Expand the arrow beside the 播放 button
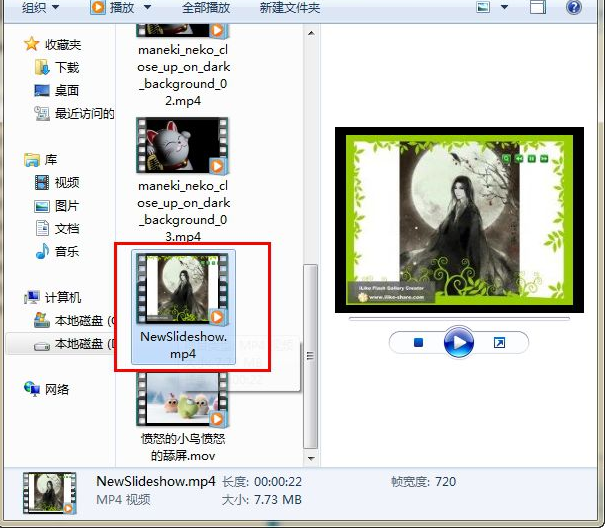The width and height of the screenshot is (605, 528). (147, 7)
